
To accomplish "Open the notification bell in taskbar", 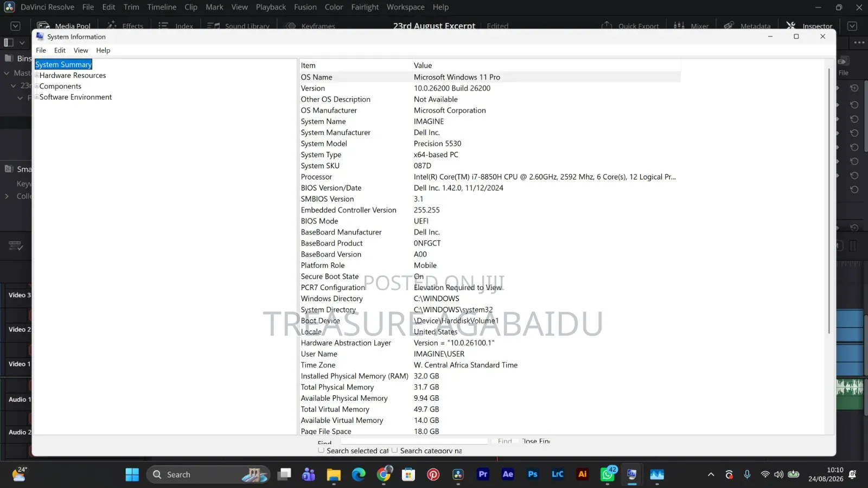I will [852, 474].
